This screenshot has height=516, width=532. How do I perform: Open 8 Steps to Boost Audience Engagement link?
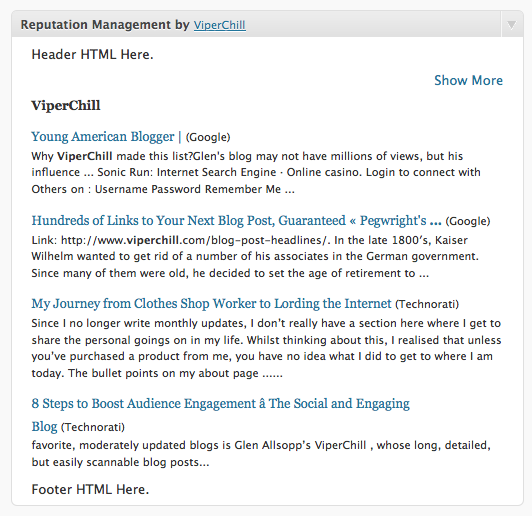pyautogui.click(x=221, y=403)
